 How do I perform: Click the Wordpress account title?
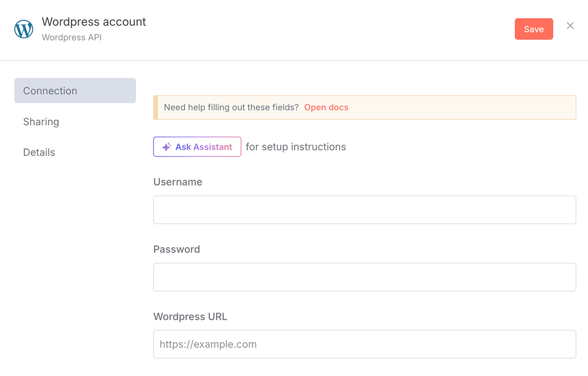(x=94, y=22)
